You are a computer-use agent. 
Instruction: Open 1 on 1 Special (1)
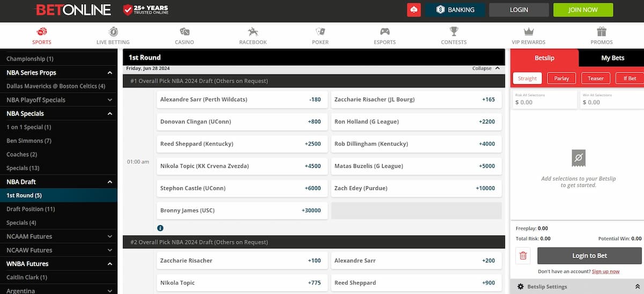tap(29, 127)
